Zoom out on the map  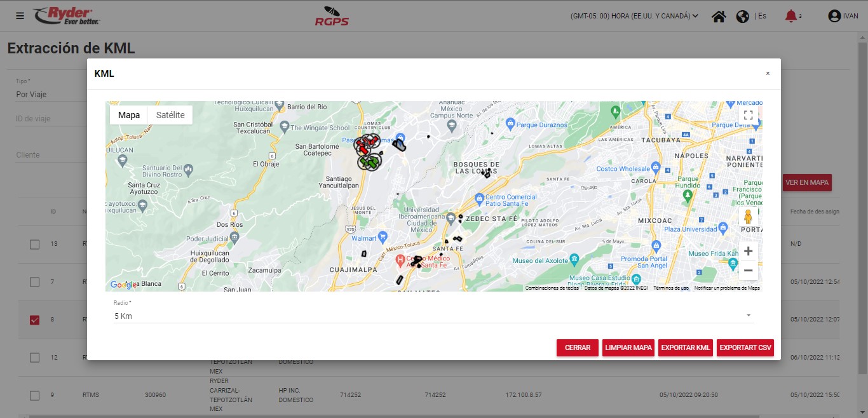coord(748,271)
